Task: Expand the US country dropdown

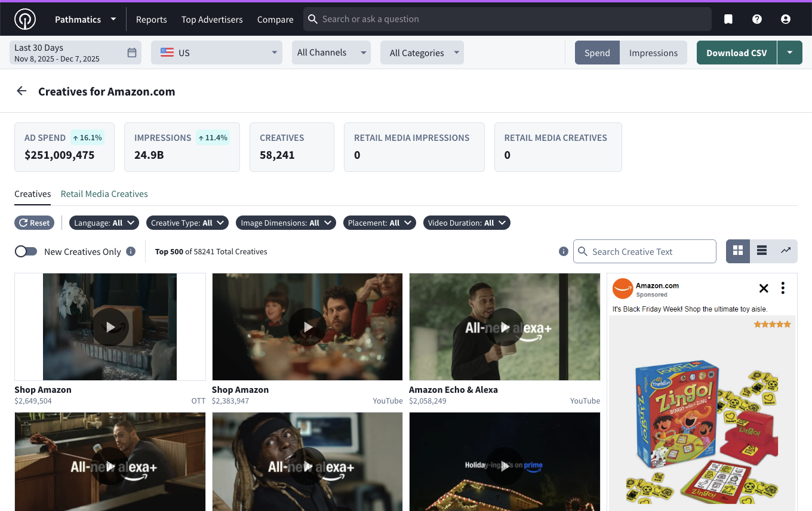Action: pyautogui.click(x=217, y=53)
